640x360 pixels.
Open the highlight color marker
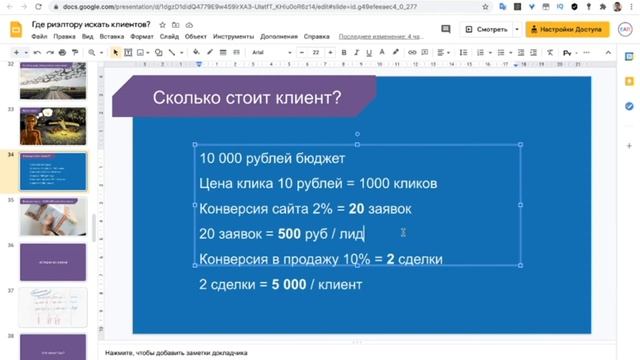tap(396, 52)
